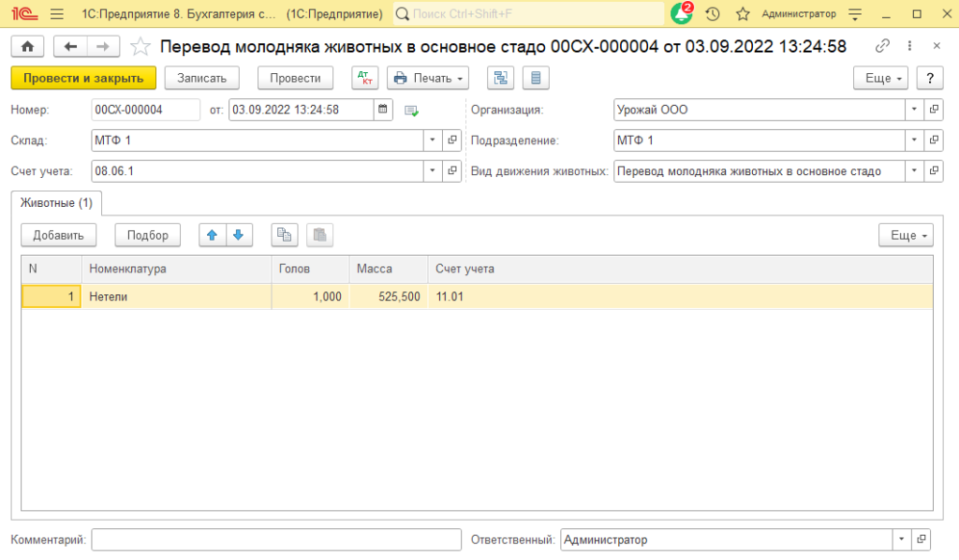
Task: Open history icon in title bar
Action: [713, 14]
